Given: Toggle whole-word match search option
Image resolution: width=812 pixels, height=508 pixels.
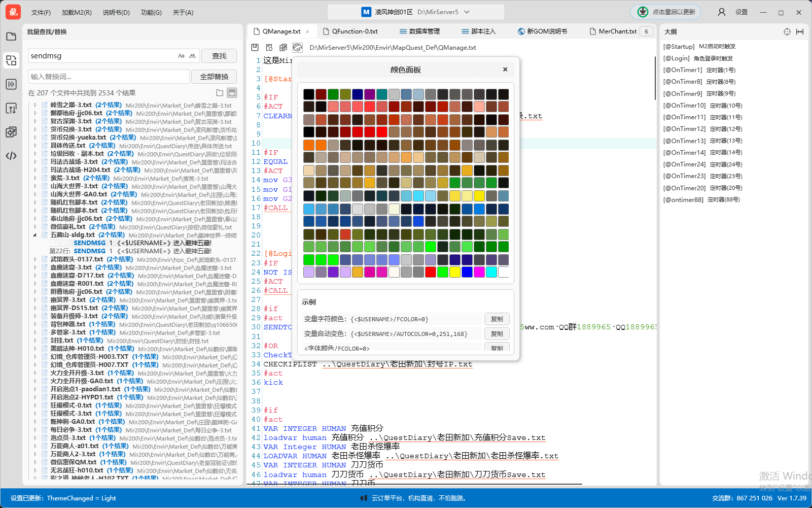Looking at the screenshot, I should [x=193, y=56].
